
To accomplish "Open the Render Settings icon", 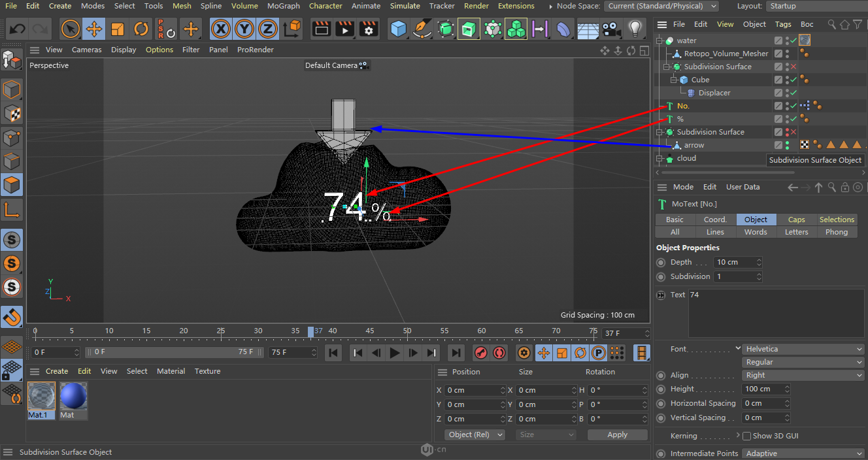I will [x=369, y=29].
